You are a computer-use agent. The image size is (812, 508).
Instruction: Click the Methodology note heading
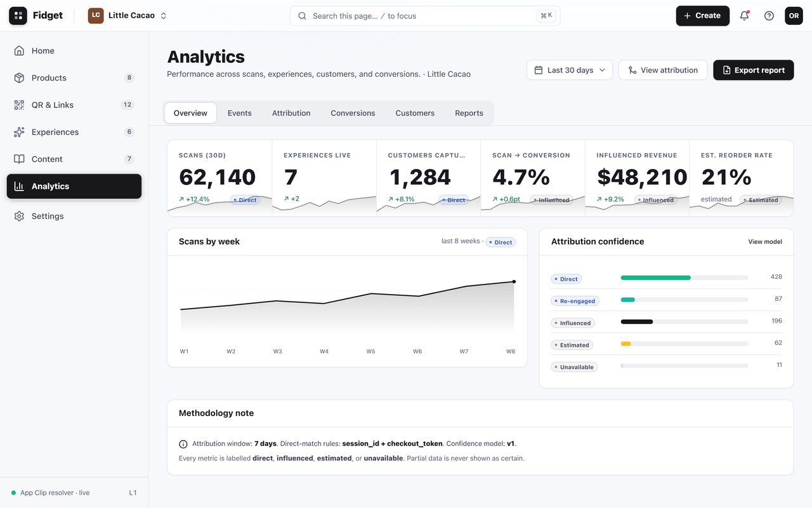216,413
